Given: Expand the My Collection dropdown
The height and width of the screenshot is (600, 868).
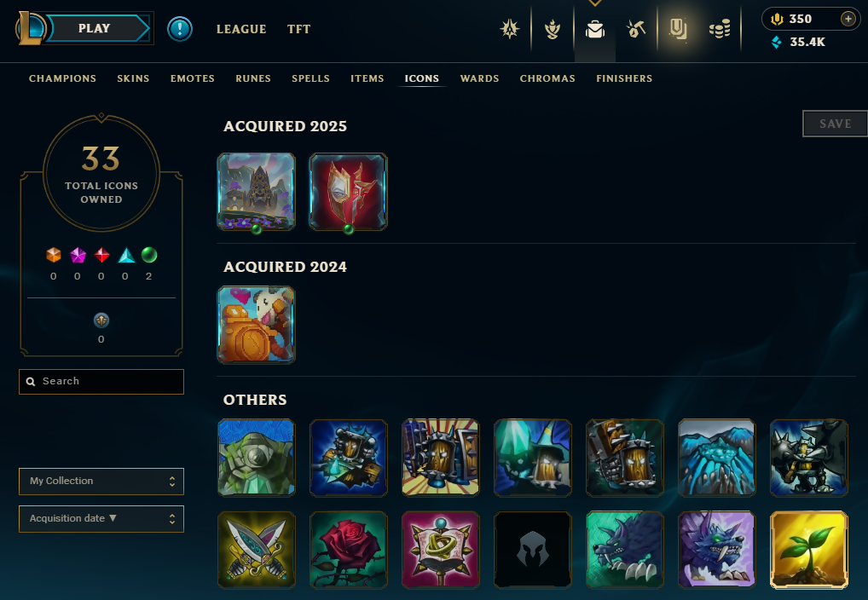Looking at the screenshot, I should click(x=101, y=481).
